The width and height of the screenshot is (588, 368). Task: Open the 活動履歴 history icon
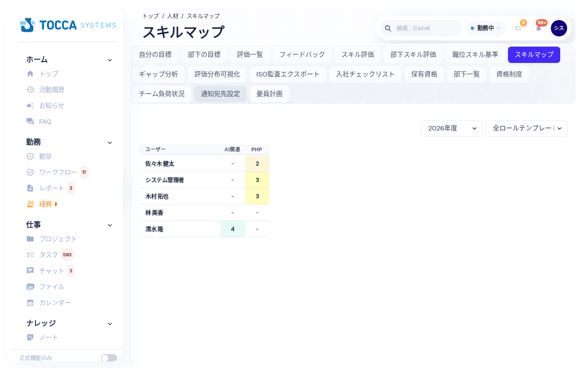(30, 90)
